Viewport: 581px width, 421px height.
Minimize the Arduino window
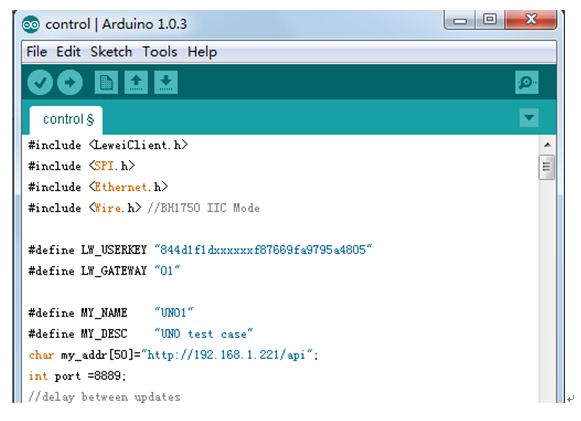click(459, 20)
